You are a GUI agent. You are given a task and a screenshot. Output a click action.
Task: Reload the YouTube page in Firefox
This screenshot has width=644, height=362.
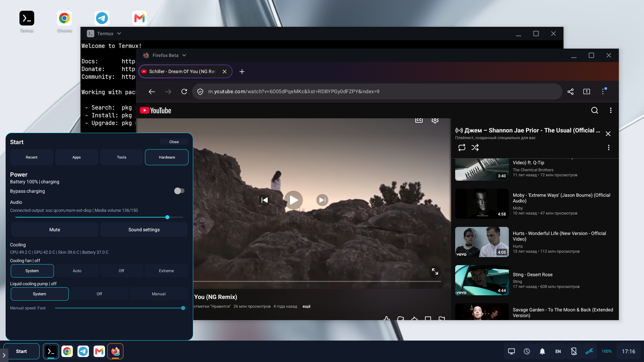pos(184,92)
